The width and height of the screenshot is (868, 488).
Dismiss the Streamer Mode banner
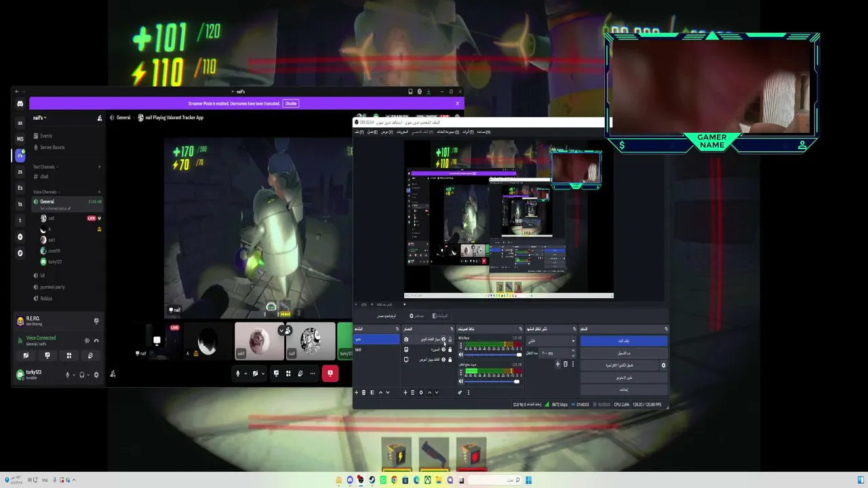click(x=457, y=104)
